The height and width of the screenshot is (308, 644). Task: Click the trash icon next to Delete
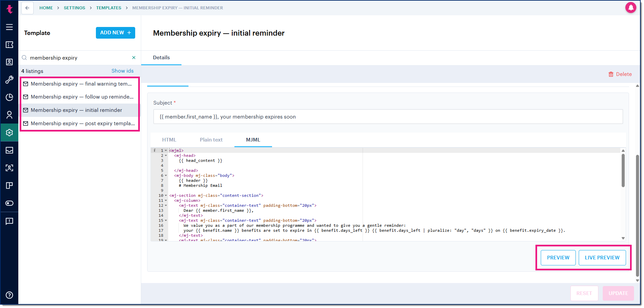(x=611, y=74)
